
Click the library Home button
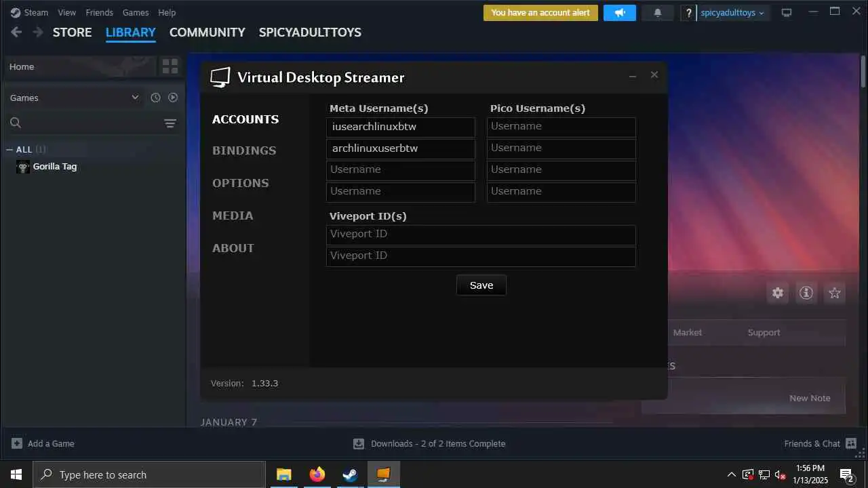click(x=80, y=66)
